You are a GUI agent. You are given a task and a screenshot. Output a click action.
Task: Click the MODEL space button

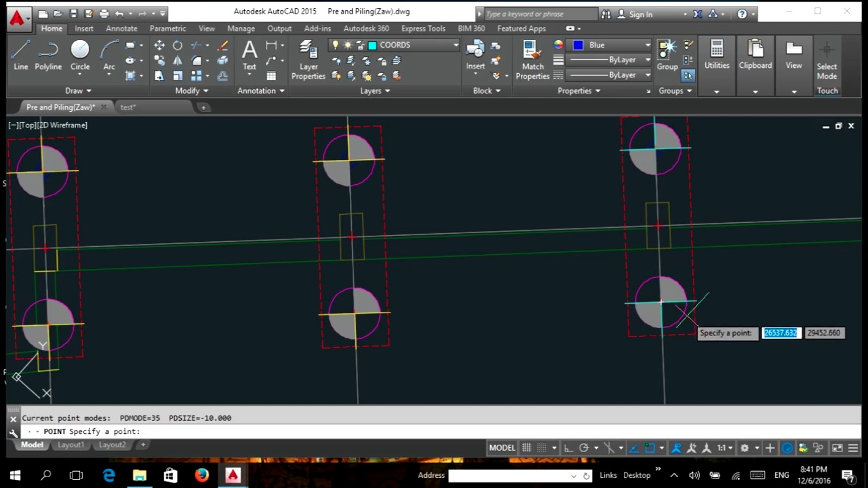click(502, 448)
